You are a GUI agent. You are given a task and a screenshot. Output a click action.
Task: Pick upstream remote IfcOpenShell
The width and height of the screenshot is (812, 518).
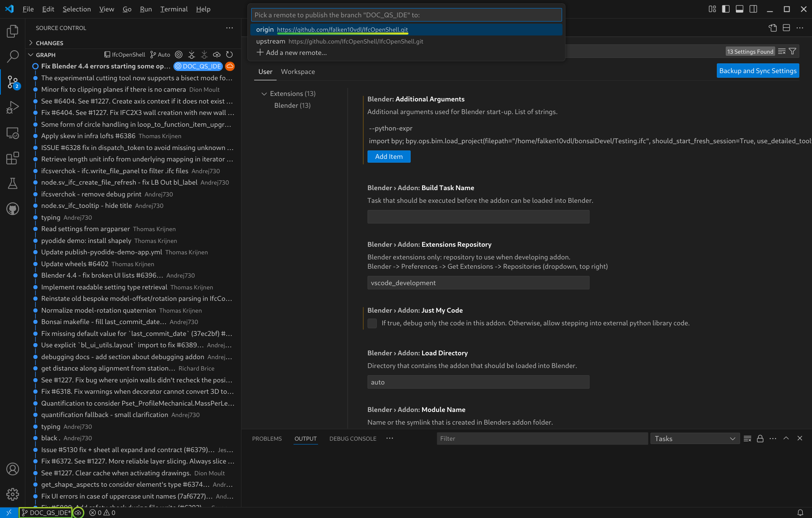coord(406,41)
